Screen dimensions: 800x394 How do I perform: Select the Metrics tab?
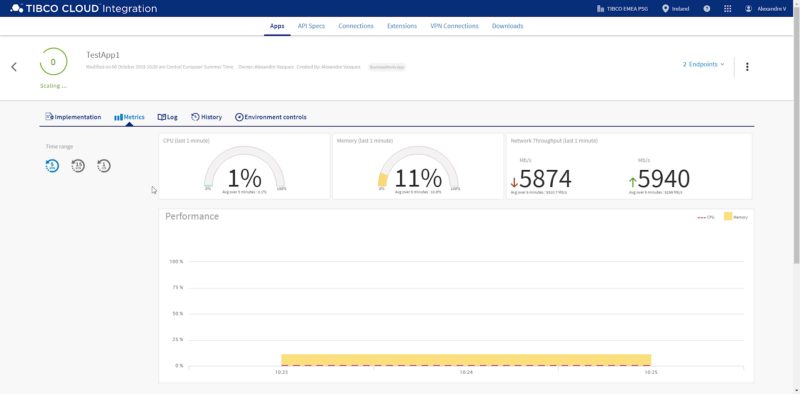click(130, 117)
